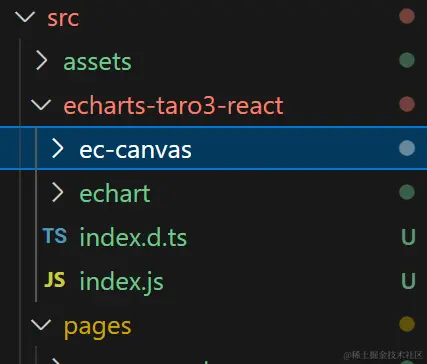The height and width of the screenshot is (364, 427).
Task: Click the status dot on ec-canvas row
Action: [407, 148]
